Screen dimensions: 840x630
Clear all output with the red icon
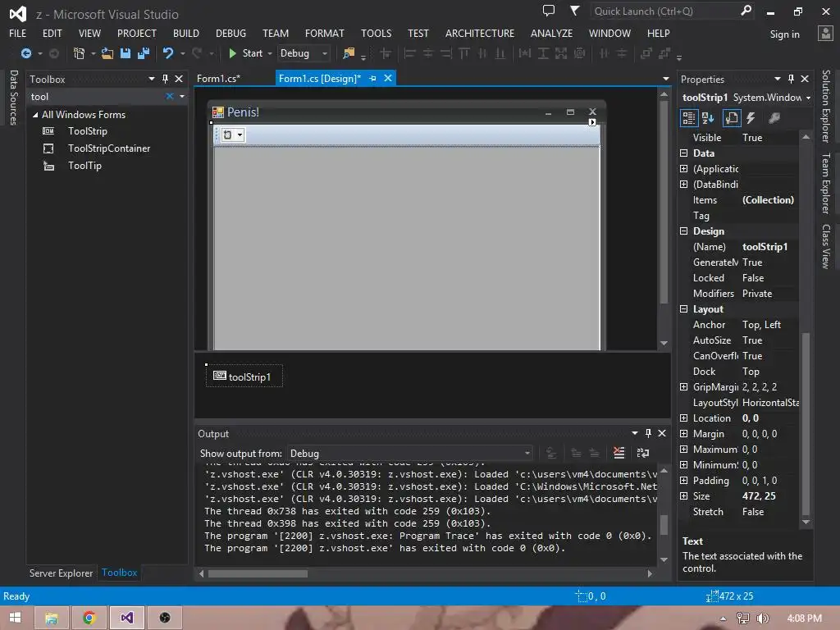click(619, 453)
